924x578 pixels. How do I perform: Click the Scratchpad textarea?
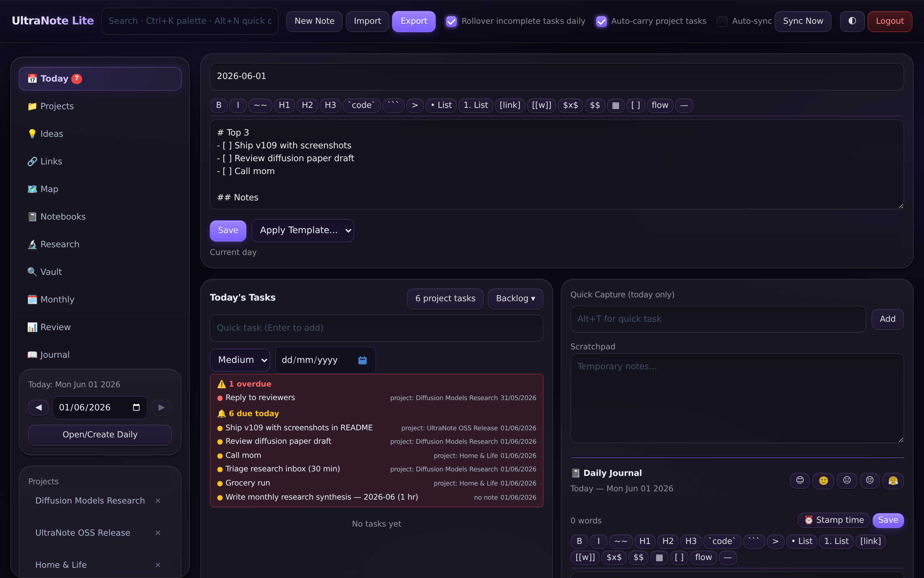tap(737, 398)
